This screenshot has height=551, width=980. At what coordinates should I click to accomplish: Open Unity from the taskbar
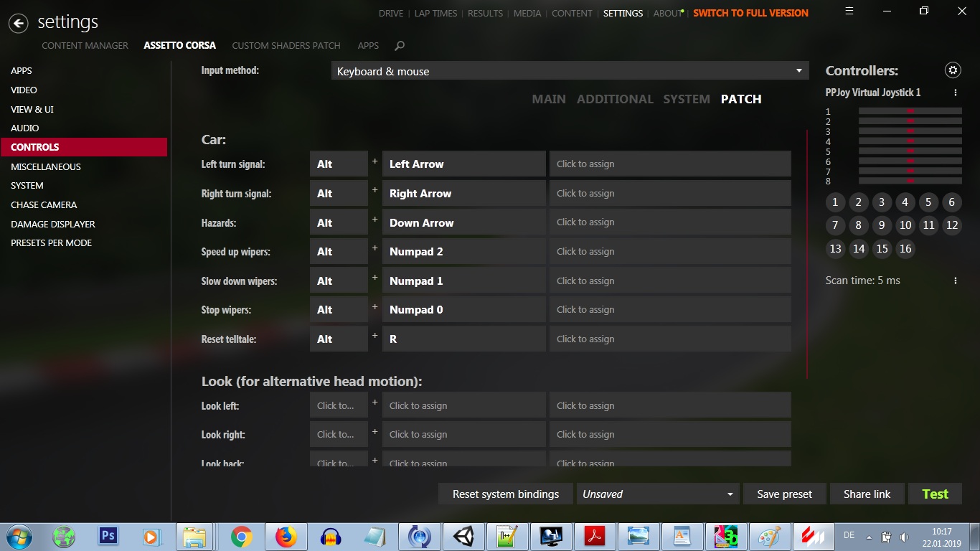[463, 537]
